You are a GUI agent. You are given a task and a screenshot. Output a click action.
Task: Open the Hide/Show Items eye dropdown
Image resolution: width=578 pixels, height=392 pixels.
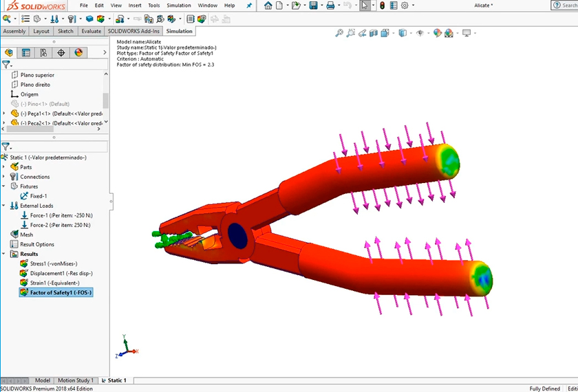pos(422,33)
